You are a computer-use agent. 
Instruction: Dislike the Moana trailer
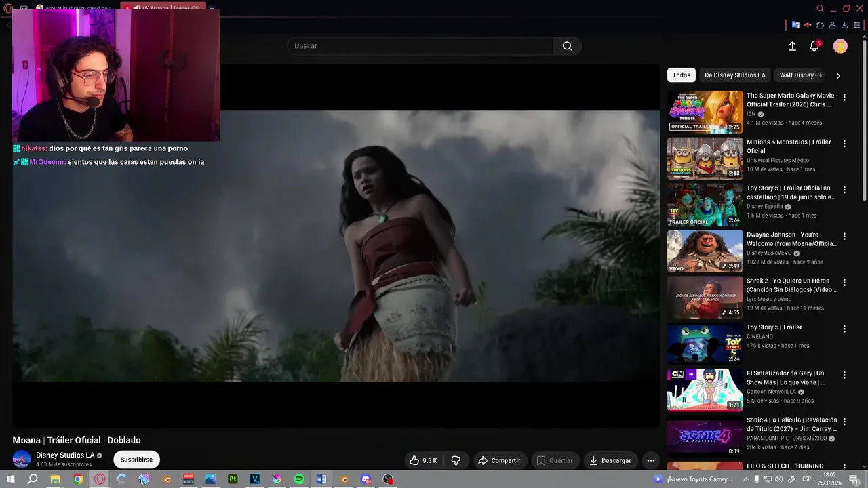point(456,460)
